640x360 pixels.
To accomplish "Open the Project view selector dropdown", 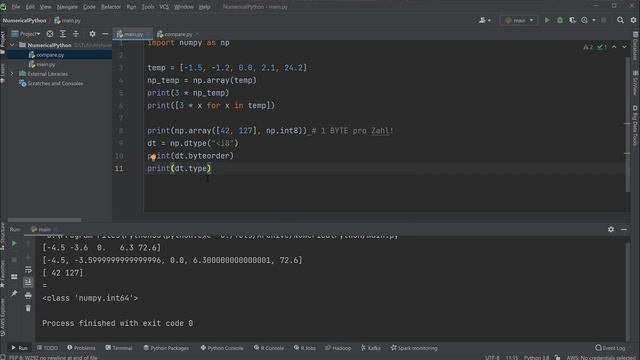I will [x=26, y=34].
